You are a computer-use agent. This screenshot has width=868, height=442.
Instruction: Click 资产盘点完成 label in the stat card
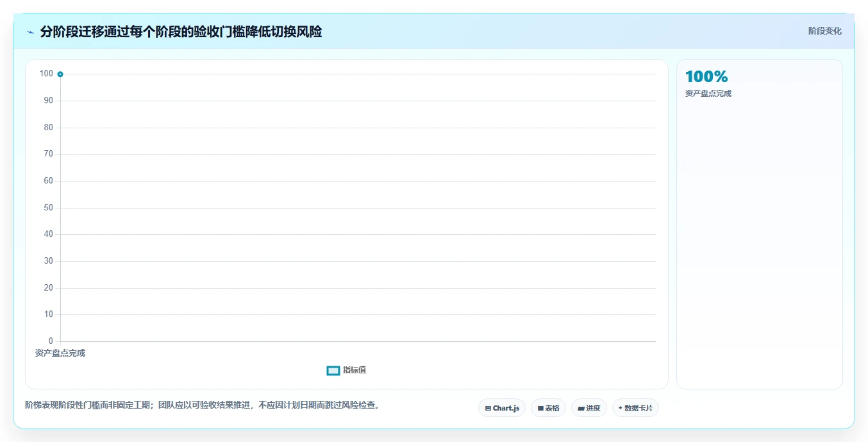tap(708, 94)
